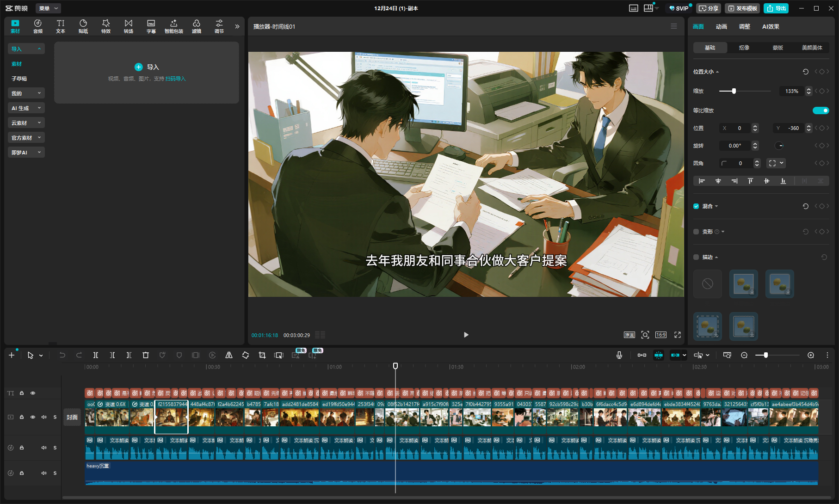Expand the AI 生成 section
This screenshot has width=839, height=504.
26,108
